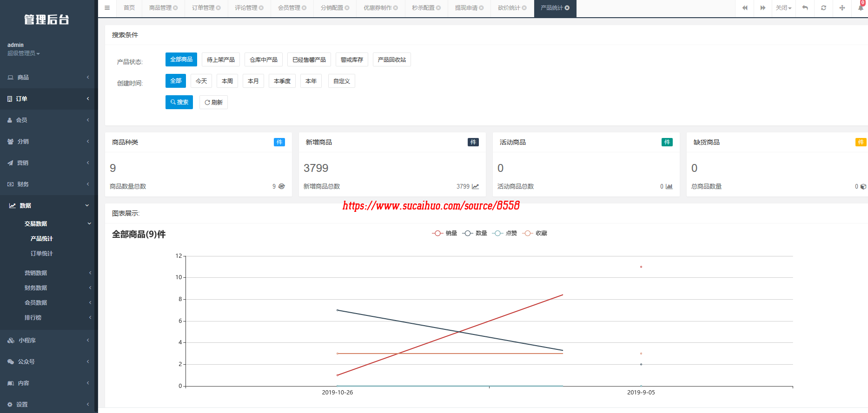Close the 秒杀配置 tab using its x icon
The width and height of the screenshot is (868, 413).
coord(438,8)
